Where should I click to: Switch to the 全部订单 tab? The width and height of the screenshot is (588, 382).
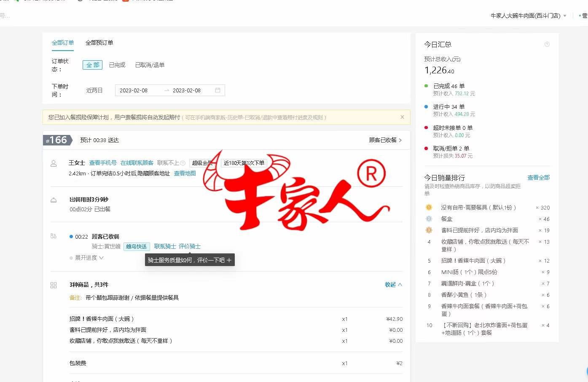click(63, 43)
